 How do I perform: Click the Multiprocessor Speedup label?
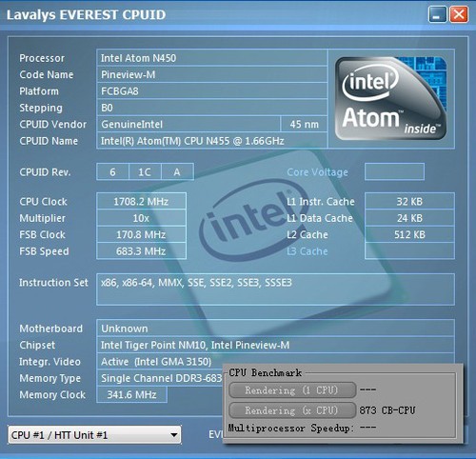(290, 428)
